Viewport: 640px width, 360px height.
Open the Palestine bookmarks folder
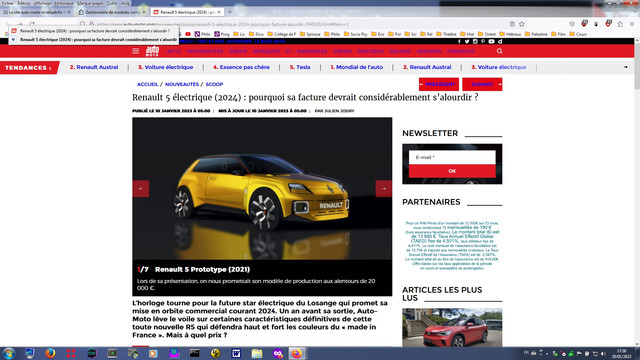[536, 34]
